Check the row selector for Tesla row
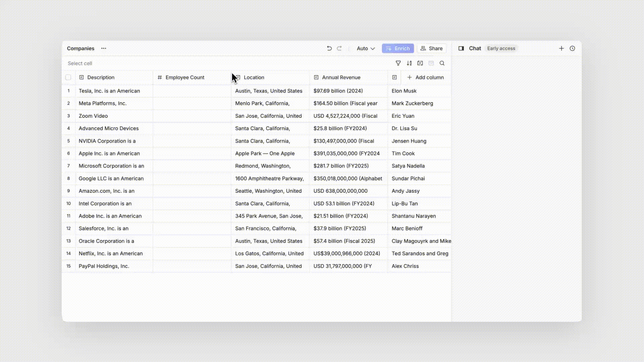The image size is (644, 362). [x=68, y=91]
